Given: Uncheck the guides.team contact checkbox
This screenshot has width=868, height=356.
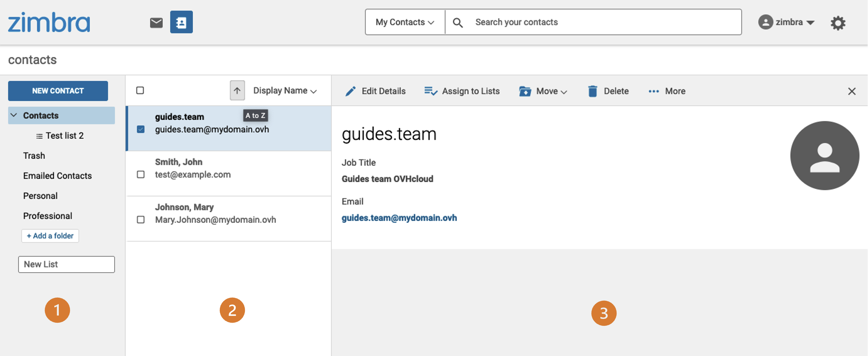Looking at the screenshot, I should [141, 129].
